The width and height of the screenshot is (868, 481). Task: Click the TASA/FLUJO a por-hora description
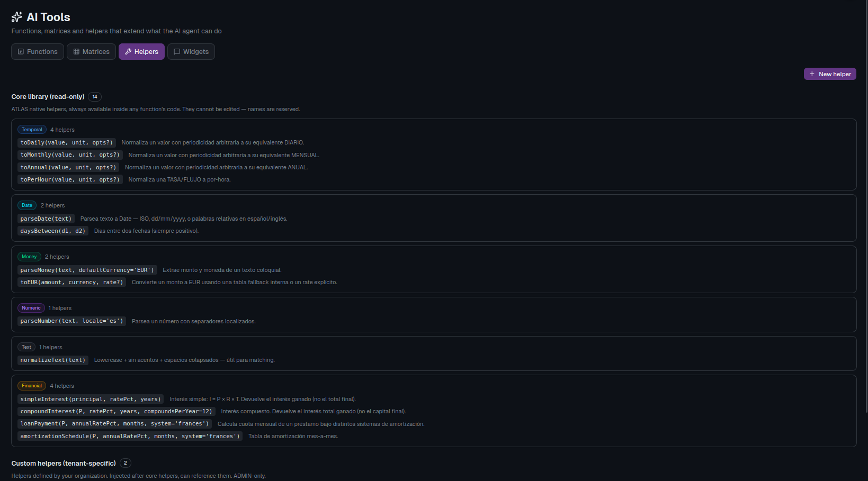point(180,180)
